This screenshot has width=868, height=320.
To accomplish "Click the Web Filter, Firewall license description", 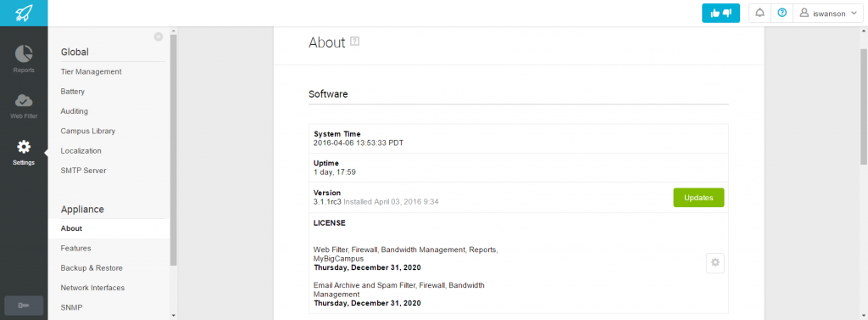I will [x=406, y=254].
